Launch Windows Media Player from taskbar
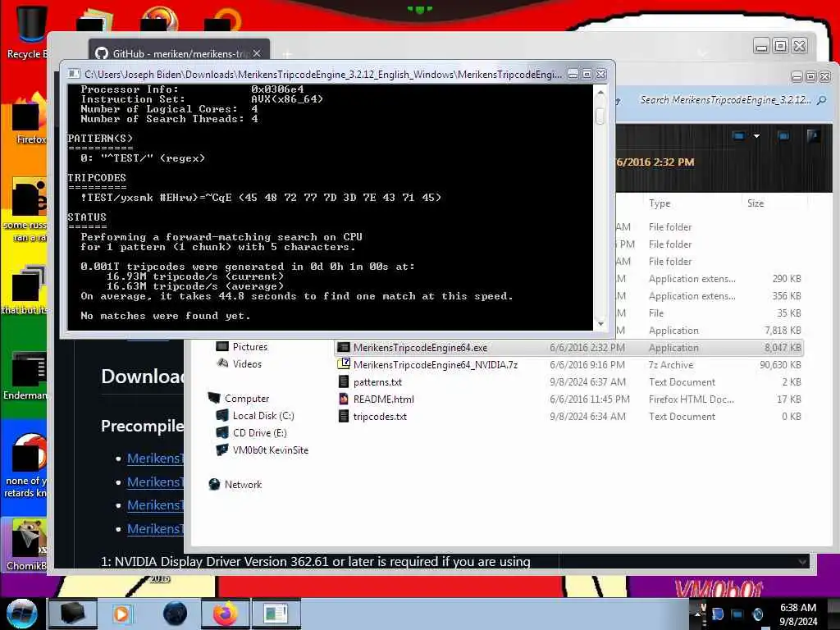 click(x=121, y=614)
